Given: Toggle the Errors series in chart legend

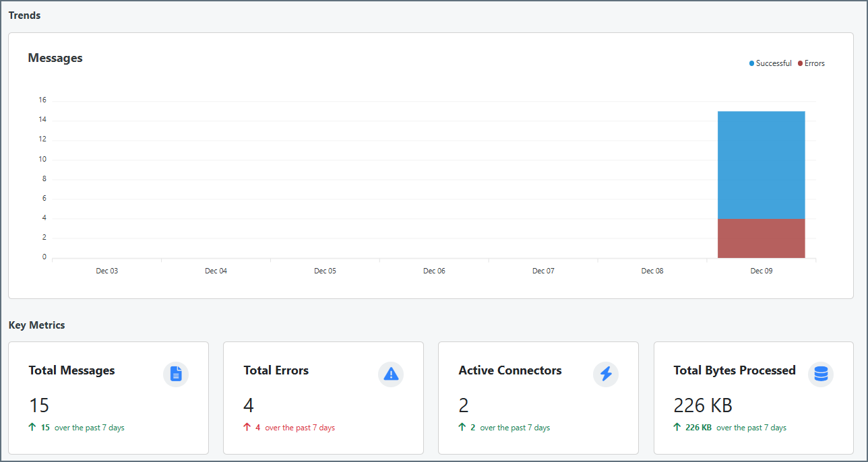Looking at the screenshot, I should pos(813,63).
